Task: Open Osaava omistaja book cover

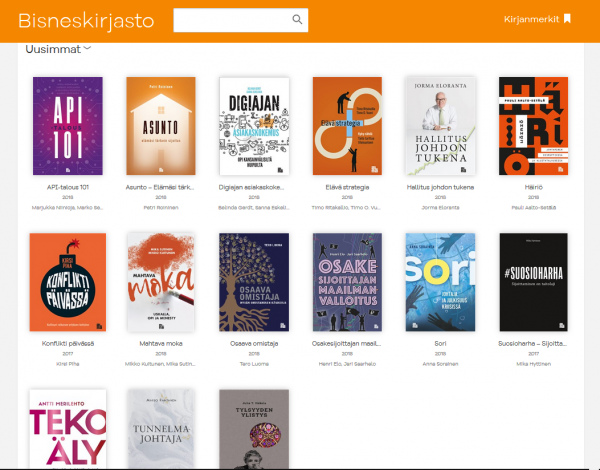Action: point(254,282)
